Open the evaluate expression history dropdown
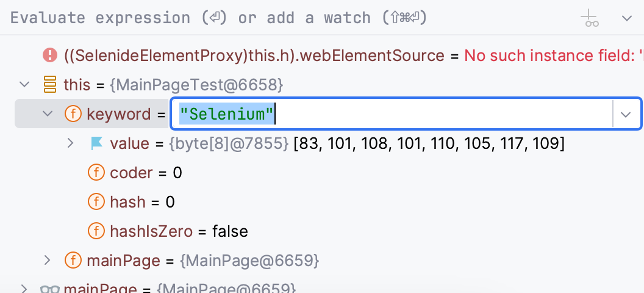 (626, 18)
